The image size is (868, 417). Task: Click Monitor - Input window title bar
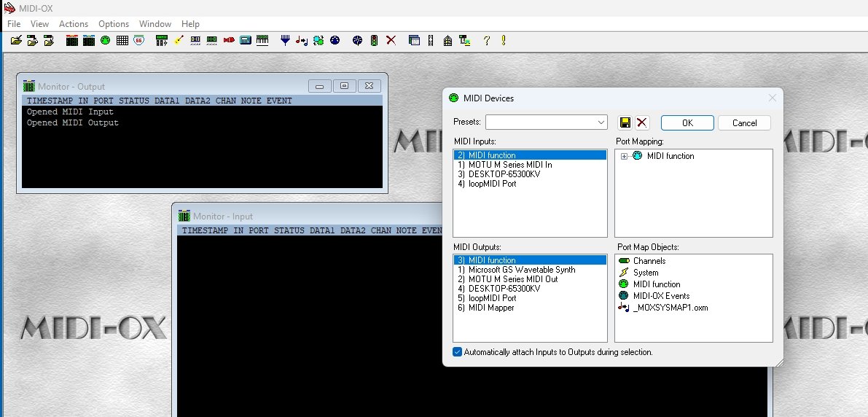310,216
